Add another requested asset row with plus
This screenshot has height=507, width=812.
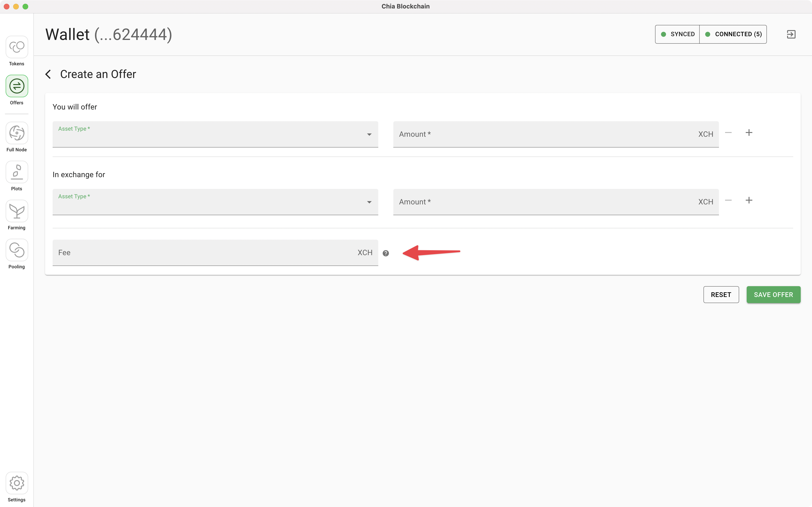[749, 200]
